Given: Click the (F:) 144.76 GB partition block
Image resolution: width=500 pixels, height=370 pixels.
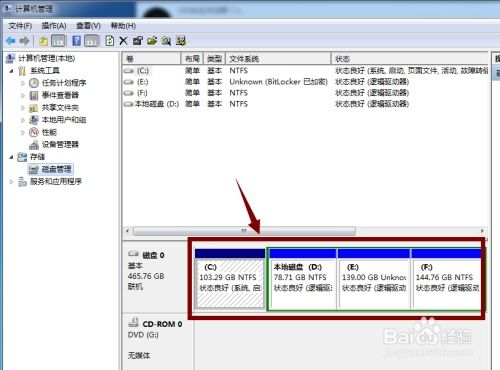Looking at the screenshot, I should click(447, 279).
